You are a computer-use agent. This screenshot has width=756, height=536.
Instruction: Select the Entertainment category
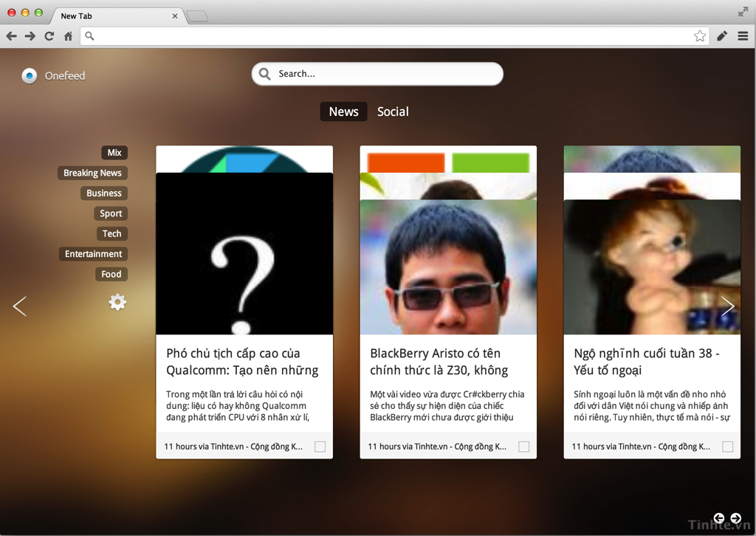(94, 254)
